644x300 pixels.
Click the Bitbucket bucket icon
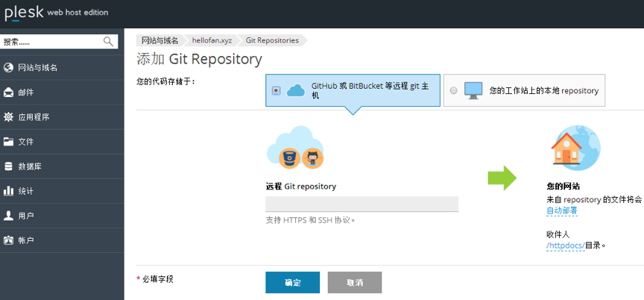289,158
